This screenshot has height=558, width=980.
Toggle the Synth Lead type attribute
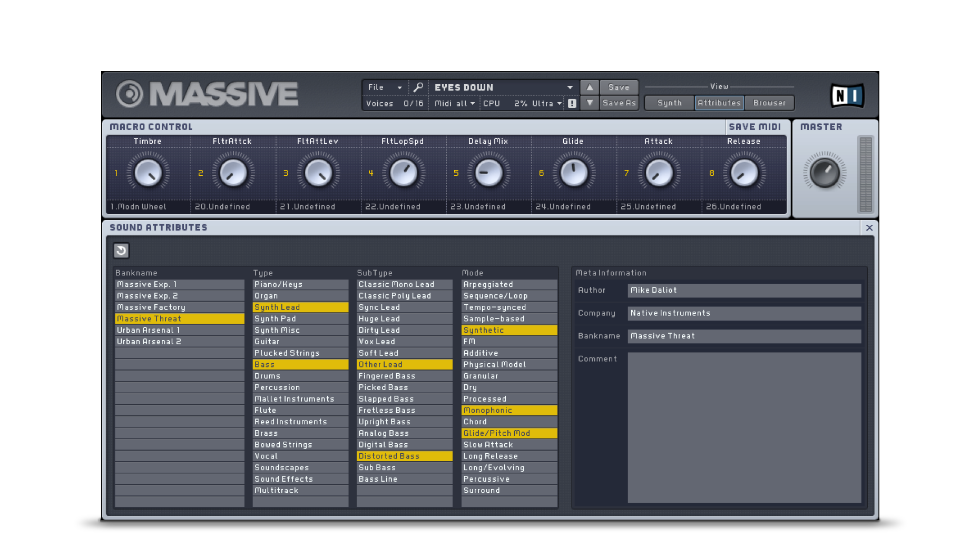click(300, 307)
